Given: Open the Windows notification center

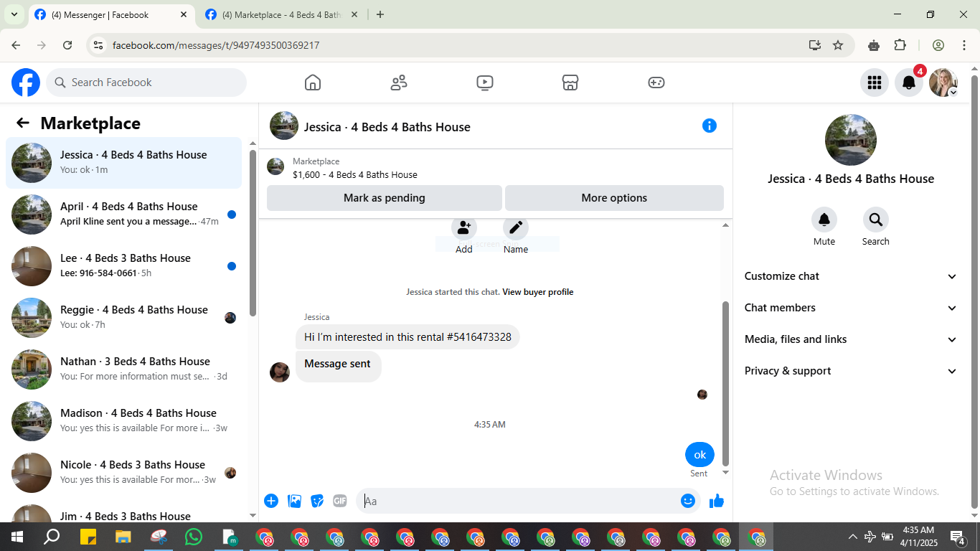Looking at the screenshot, I should pyautogui.click(x=958, y=536).
